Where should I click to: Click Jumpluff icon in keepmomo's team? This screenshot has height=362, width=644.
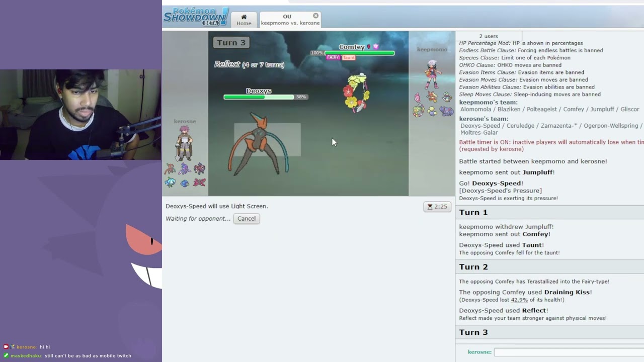click(432, 111)
